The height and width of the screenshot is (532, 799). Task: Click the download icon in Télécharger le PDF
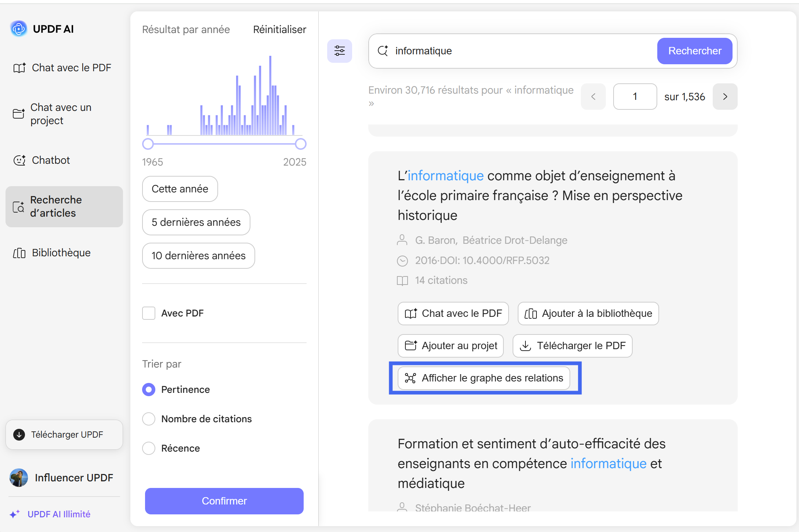point(525,346)
